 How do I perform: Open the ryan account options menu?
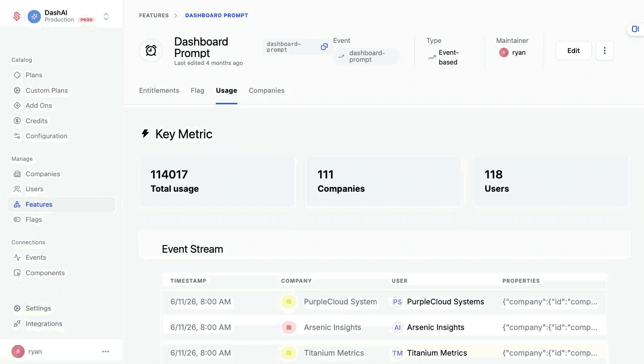pos(105,352)
